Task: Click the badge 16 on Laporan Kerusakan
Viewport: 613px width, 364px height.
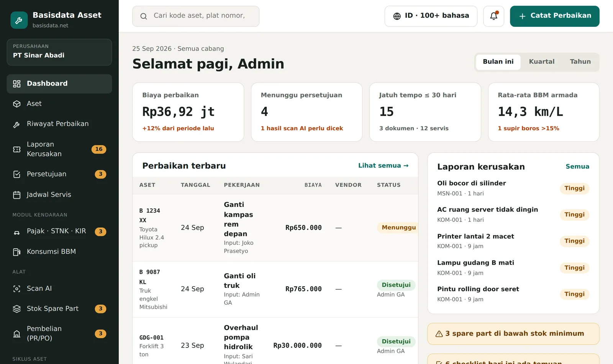Action: pyautogui.click(x=99, y=149)
